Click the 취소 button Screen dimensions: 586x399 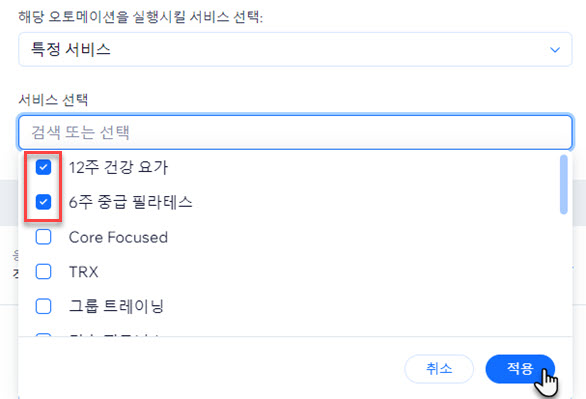(439, 369)
